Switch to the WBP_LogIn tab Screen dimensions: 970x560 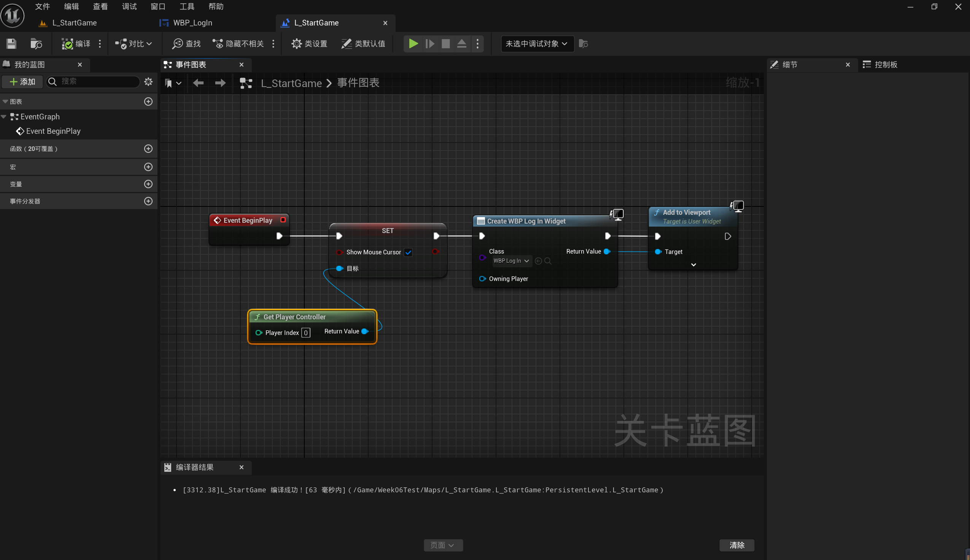192,23
